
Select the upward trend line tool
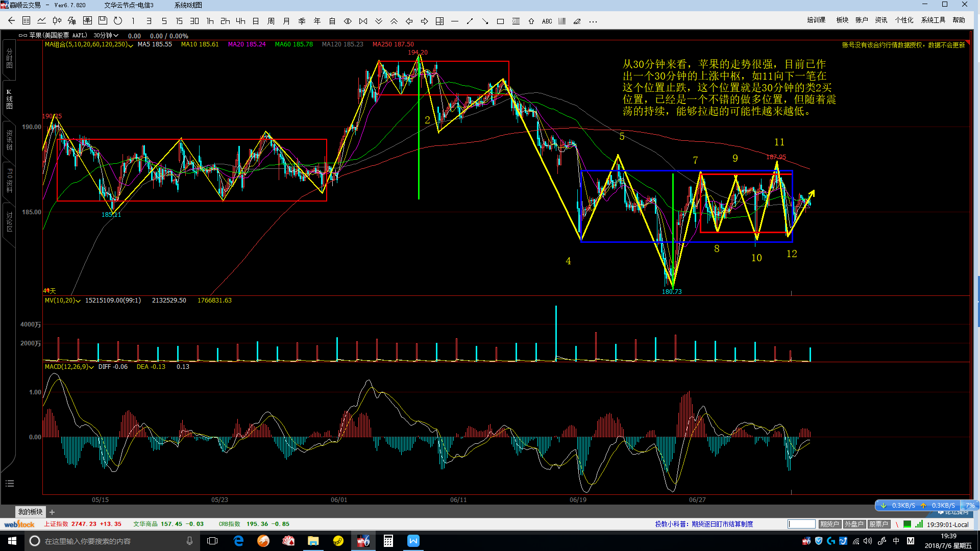(x=470, y=21)
